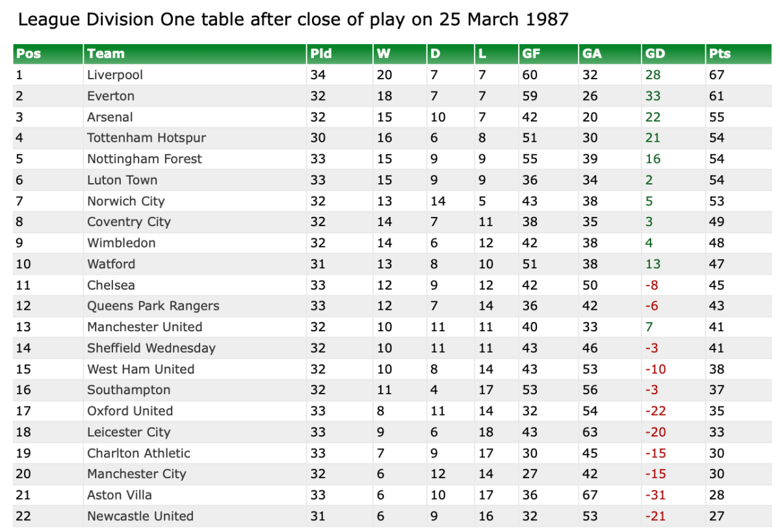Open Sheffield Wednesday entry
This screenshot has height=532, width=780.
click(151, 348)
